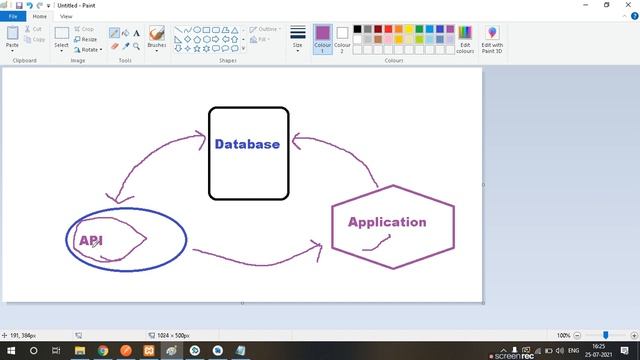640x360 pixels.
Task: Choose the Left arrow shape
Action: point(225,39)
